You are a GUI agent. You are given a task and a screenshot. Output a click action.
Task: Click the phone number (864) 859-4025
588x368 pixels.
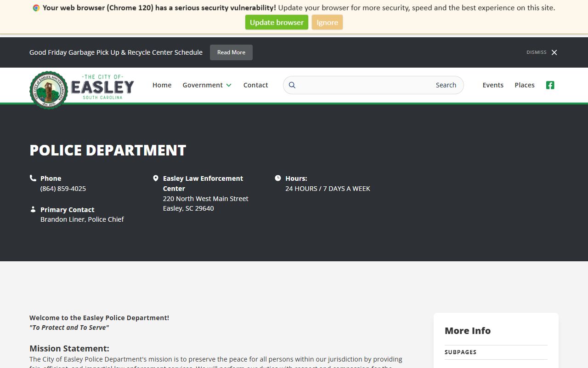click(63, 189)
